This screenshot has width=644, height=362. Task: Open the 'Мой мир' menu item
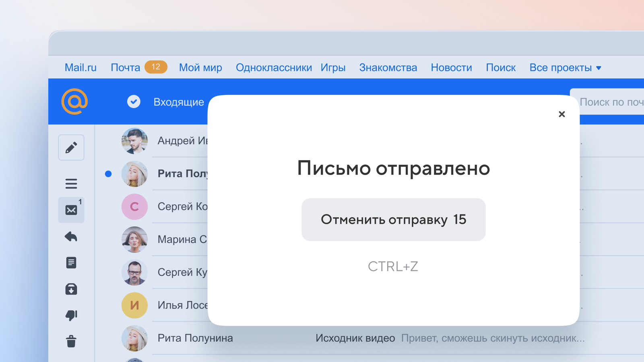click(x=200, y=68)
